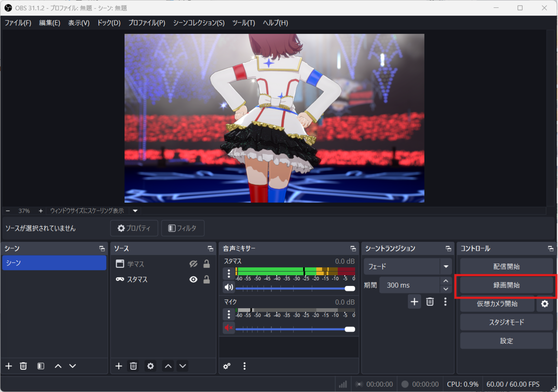Hide the スタマス source eye icon

(x=193, y=279)
